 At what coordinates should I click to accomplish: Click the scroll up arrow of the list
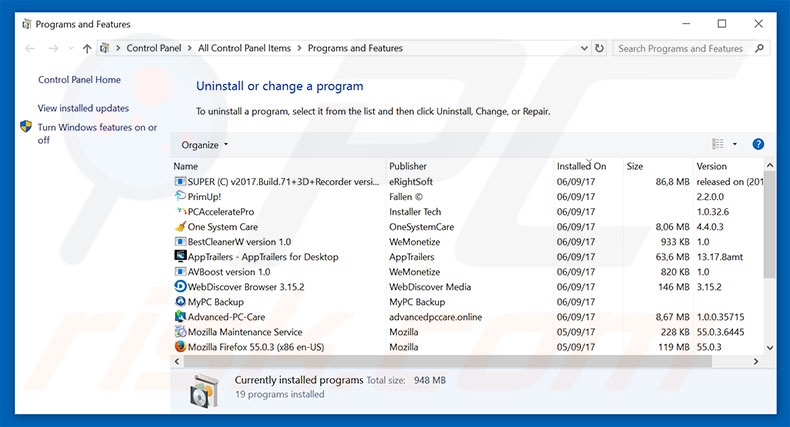[x=769, y=165]
